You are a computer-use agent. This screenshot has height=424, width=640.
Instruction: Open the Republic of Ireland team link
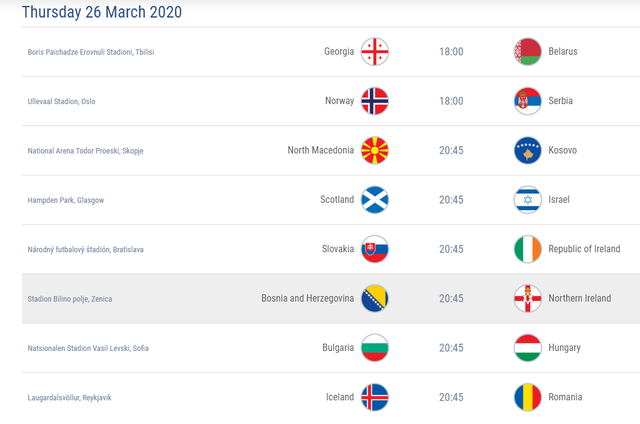point(584,249)
